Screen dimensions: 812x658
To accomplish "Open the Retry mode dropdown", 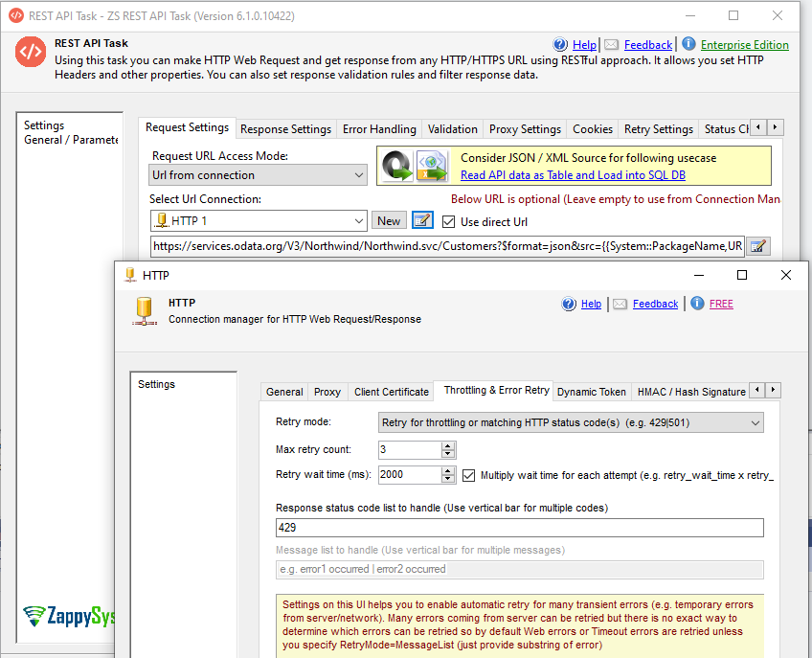I will (756, 422).
